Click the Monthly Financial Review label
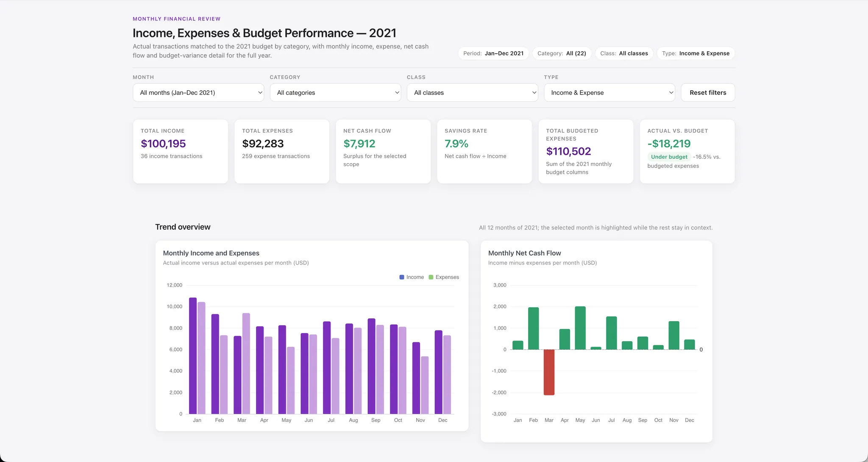This screenshot has width=868, height=462. click(x=177, y=19)
